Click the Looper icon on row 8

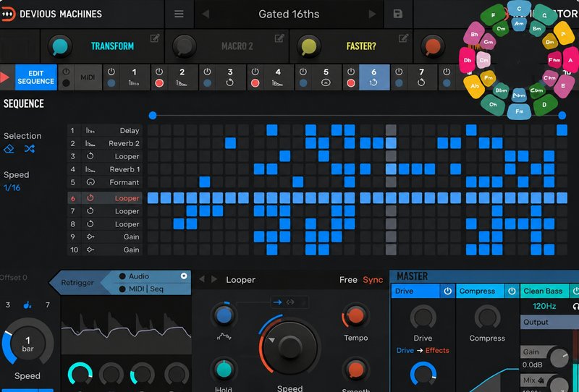coord(90,224)
